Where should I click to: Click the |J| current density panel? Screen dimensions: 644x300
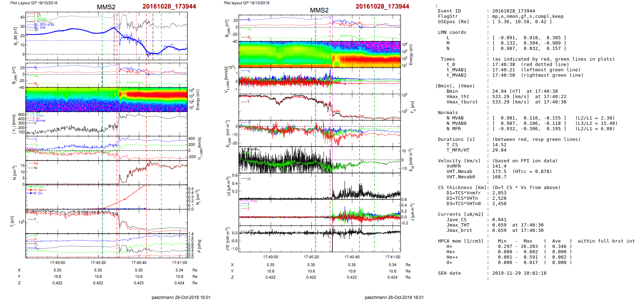tap(319, 187)
